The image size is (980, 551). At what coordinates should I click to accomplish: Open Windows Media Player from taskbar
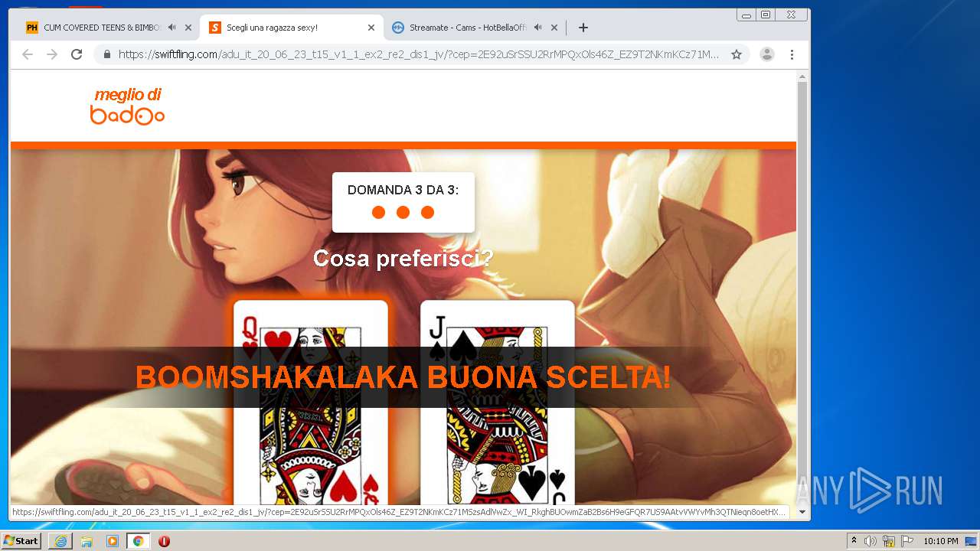coord(113,541)
